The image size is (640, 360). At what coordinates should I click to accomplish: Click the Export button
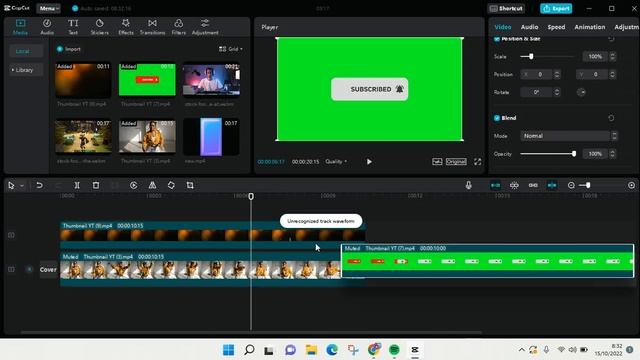(x=556, y=8)
